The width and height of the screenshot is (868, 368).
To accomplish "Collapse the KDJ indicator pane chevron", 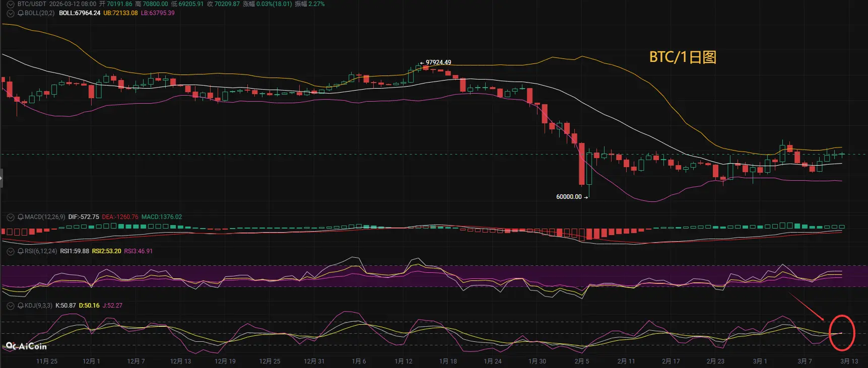I will click(x=10, y=306).
